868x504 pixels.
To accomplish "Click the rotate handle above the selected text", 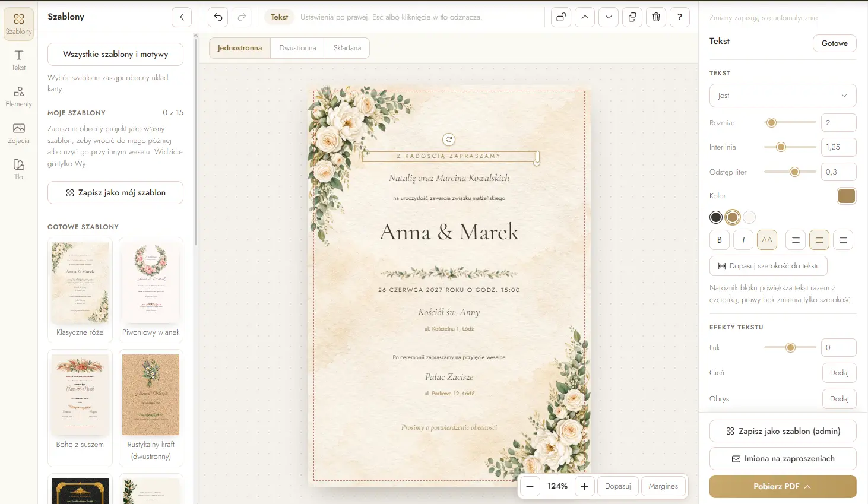I will (449, 140).
